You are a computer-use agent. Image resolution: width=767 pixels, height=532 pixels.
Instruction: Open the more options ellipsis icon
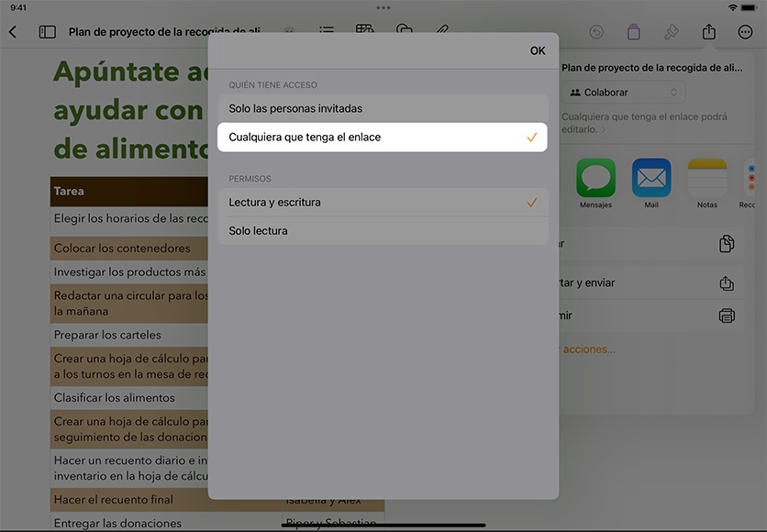click(745, 32)
